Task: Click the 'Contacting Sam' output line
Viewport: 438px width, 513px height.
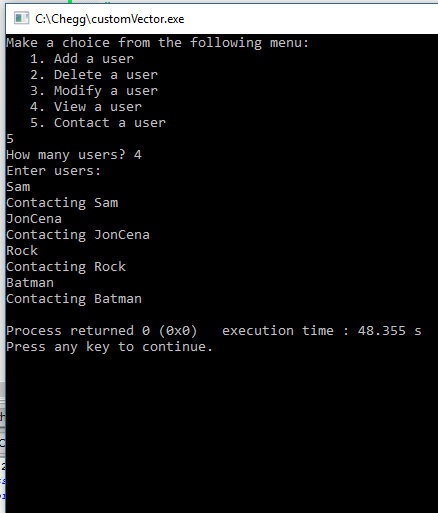Action: click(62, 203)
